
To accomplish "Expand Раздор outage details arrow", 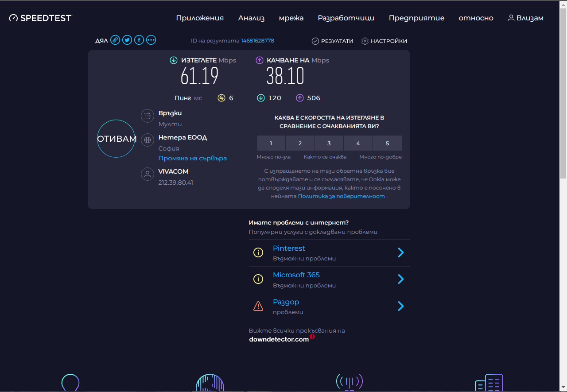I will (x=401, y=306).
